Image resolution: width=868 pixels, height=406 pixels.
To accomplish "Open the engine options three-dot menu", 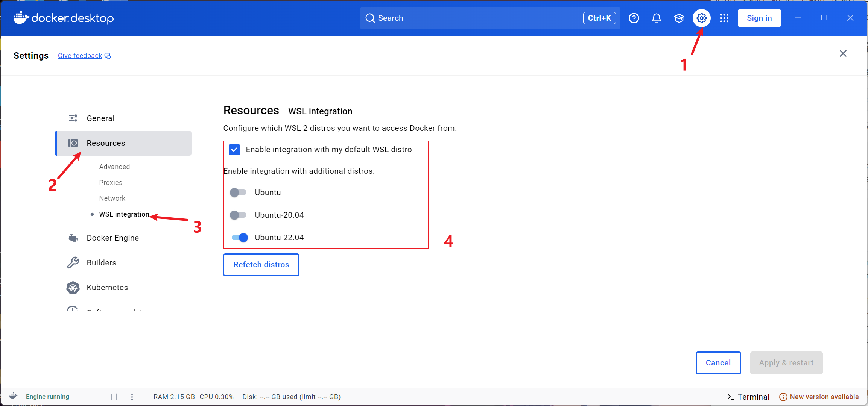I will click(x=132, y=397).
